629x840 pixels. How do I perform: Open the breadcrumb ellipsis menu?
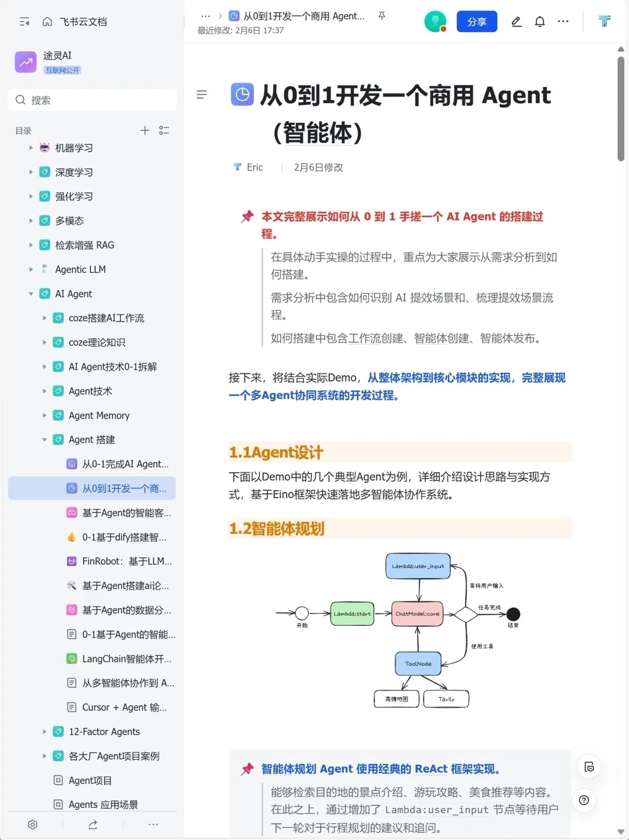pyautogui.click(x=206, y=16)
